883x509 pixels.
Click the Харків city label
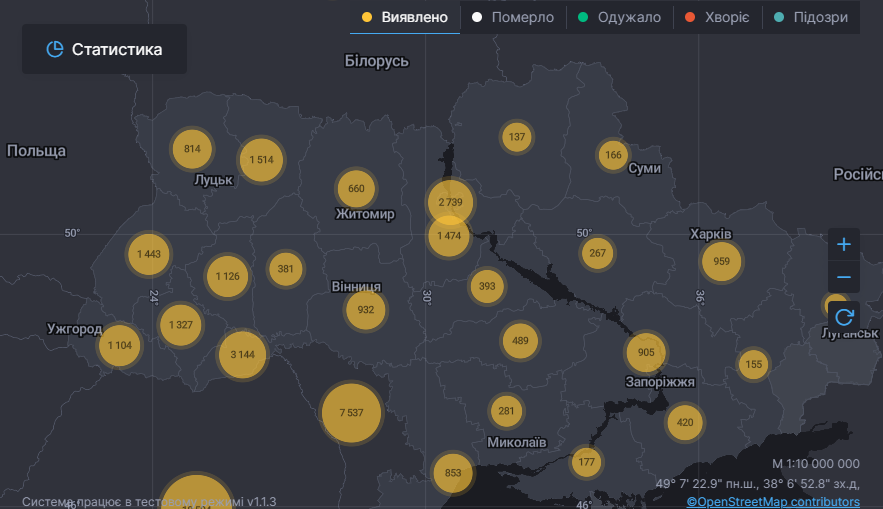[711, 234]
